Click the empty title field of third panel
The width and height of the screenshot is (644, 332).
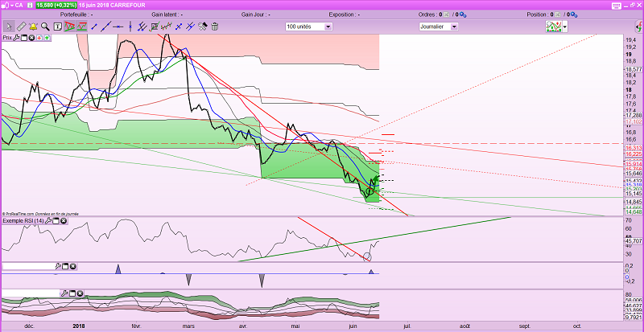[x=28, y=266]
